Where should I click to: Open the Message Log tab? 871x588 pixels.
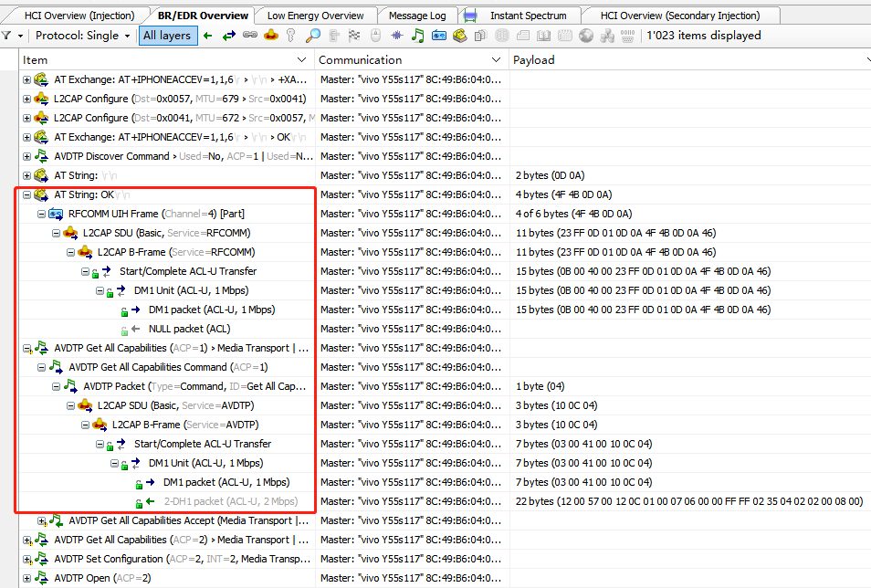point(417,16)
